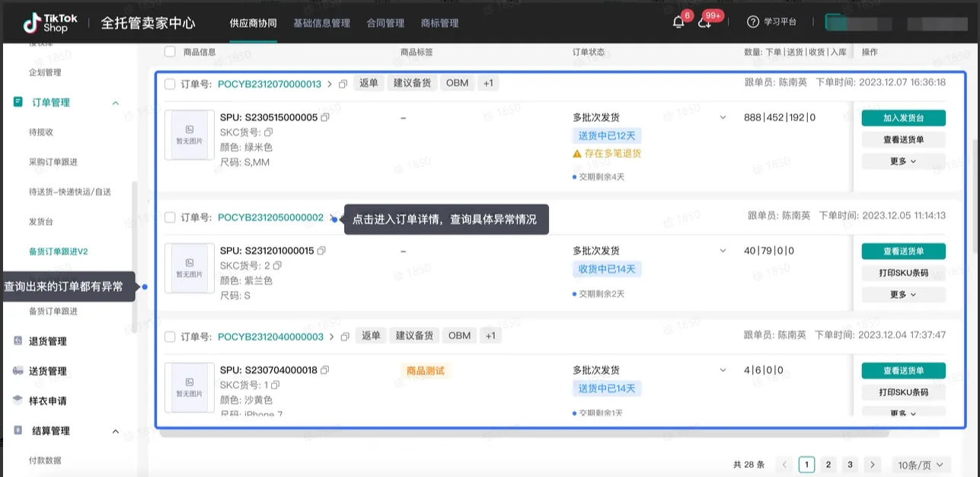
Task: Copy SKC货号 2 of the 紫兰色 product
Action: point(277,266)
